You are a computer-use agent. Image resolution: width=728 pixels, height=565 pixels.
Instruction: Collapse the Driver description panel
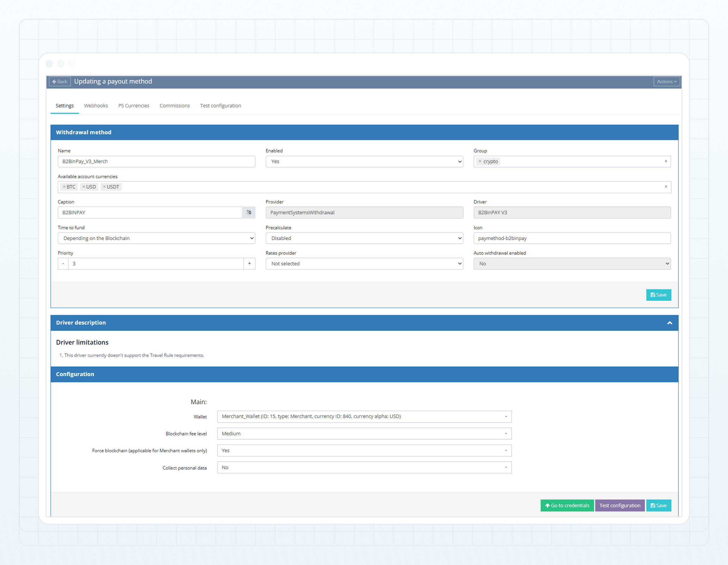tap(669, 323)
